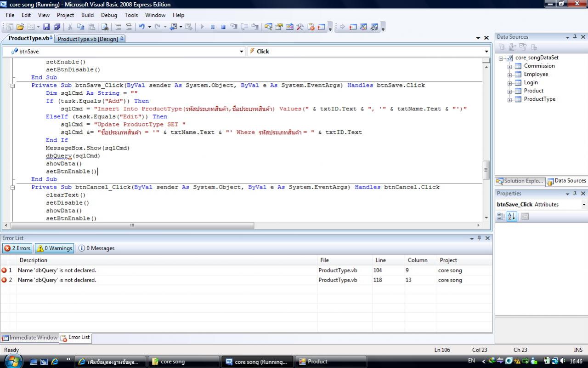Toggle the 2 Errors filter button
Viewport: 588px width, 368px height.
tap(17, 248)
